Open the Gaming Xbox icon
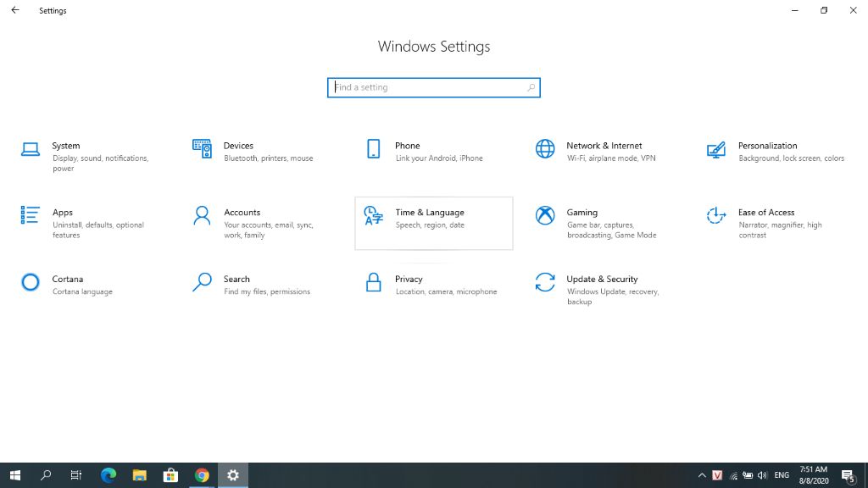This screenshot has width=868, height=488. 545,215
